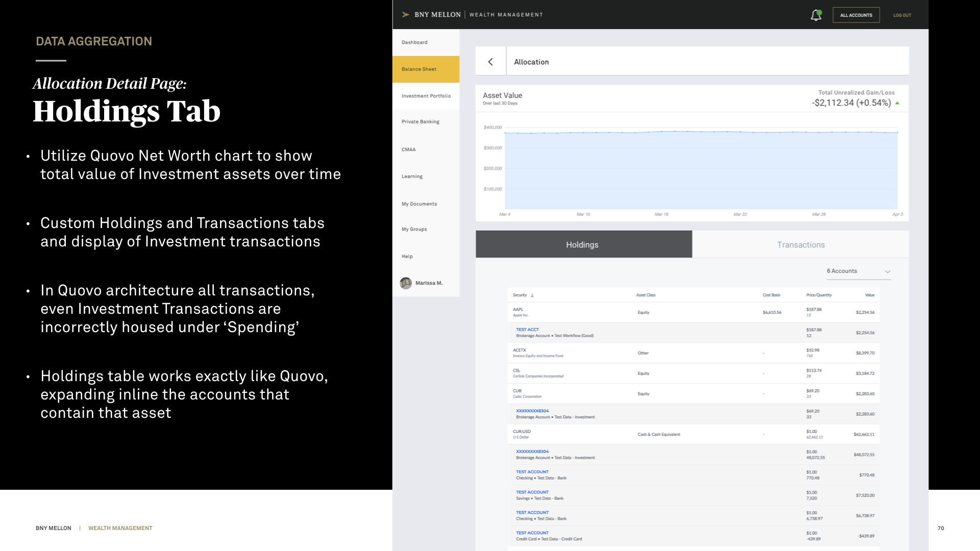
Task: Click the Cash & Cash Equivalent asset class
Action: tap(658, 435)
